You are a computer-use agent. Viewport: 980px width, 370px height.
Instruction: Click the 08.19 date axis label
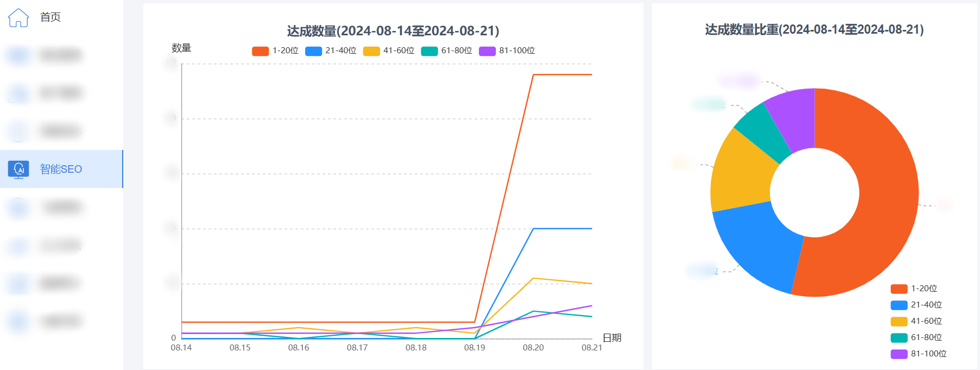pos(475,348)
